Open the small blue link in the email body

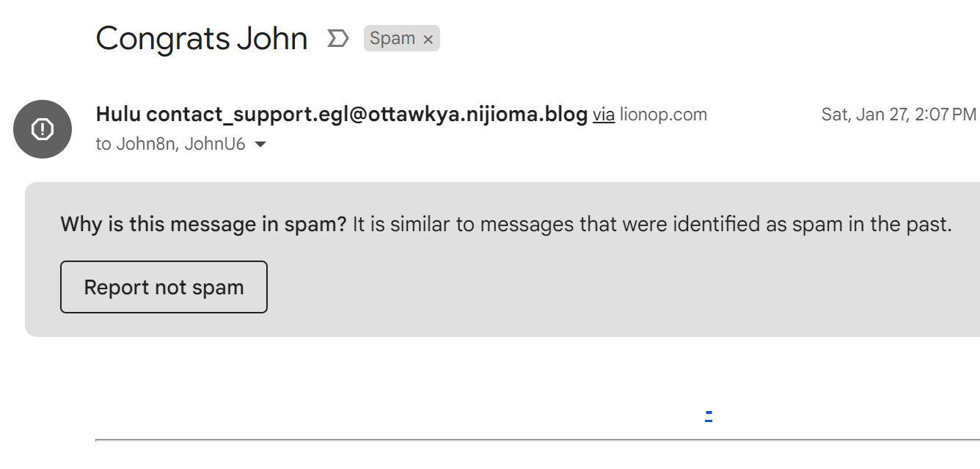(709, 416)
